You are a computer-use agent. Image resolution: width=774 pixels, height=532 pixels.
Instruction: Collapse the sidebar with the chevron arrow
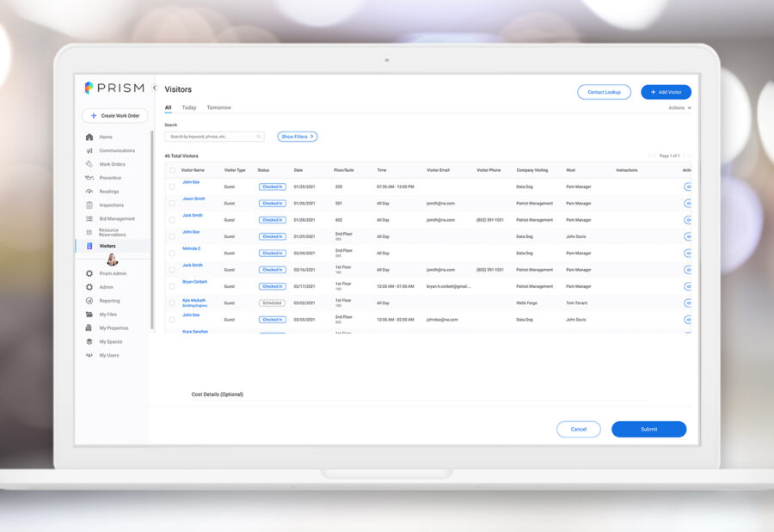(155, 87)
